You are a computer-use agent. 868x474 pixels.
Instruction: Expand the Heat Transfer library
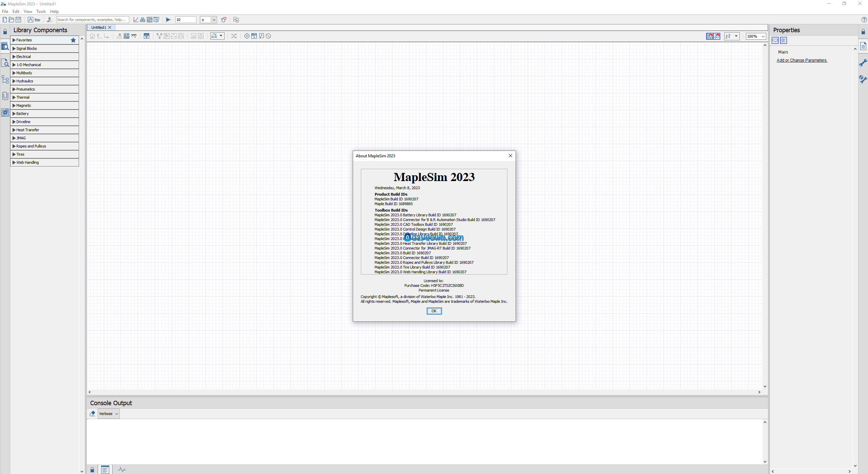click(x=44, y=130)
